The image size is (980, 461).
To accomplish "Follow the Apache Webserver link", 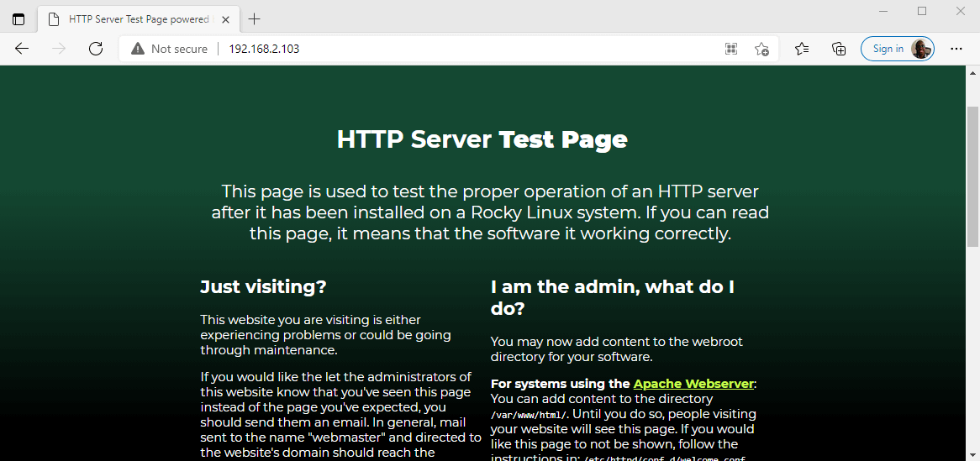I will click(693, 384).
